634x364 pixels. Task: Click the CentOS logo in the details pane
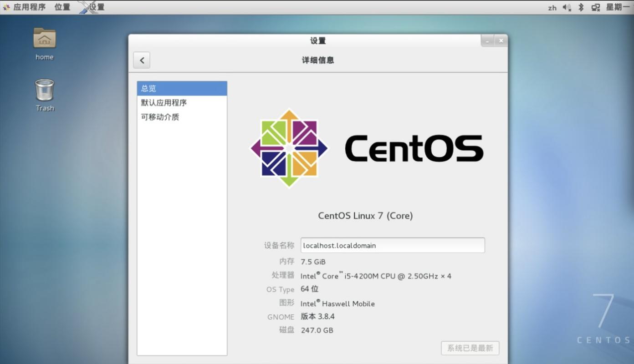click(x=289, y=148)
